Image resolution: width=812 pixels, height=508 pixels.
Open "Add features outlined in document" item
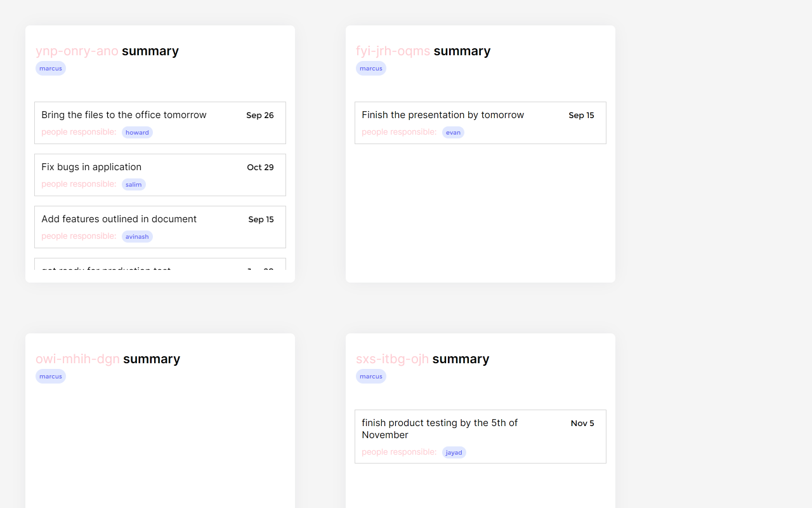(119, 219)
